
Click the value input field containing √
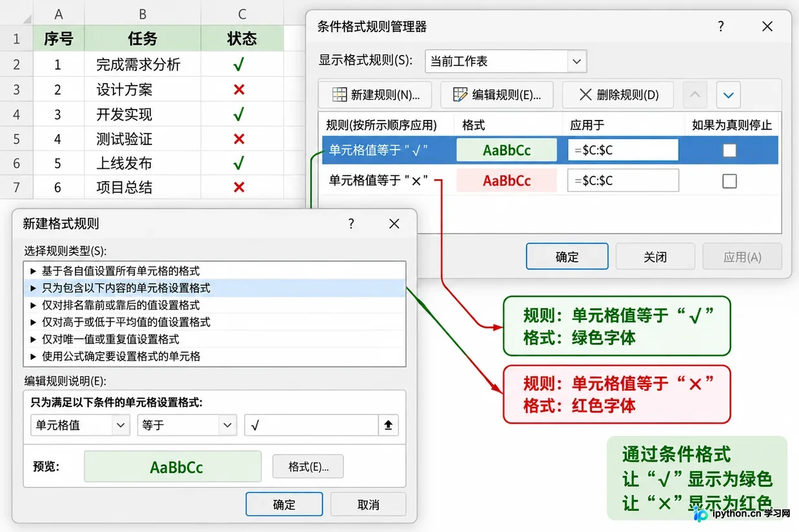tap(311, 426)
